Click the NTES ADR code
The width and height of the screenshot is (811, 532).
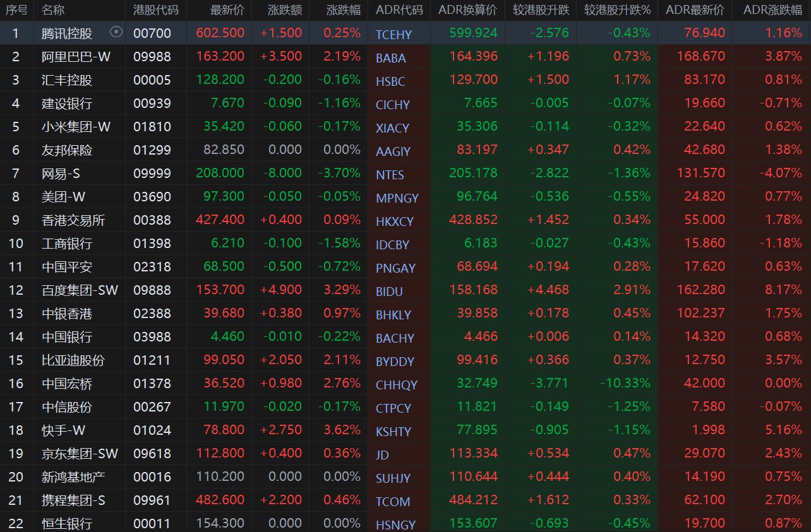coord(390,175)
